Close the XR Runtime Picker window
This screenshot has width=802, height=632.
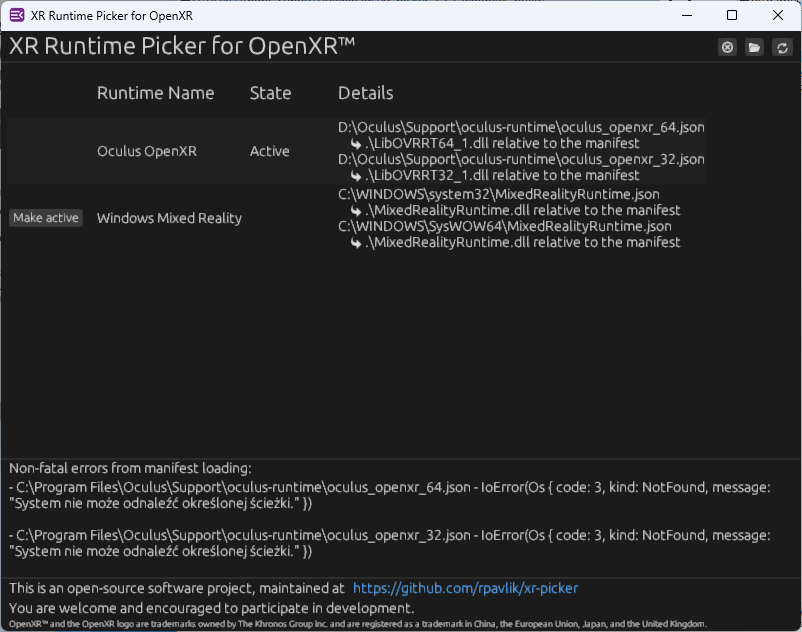(x=777, y=15)
